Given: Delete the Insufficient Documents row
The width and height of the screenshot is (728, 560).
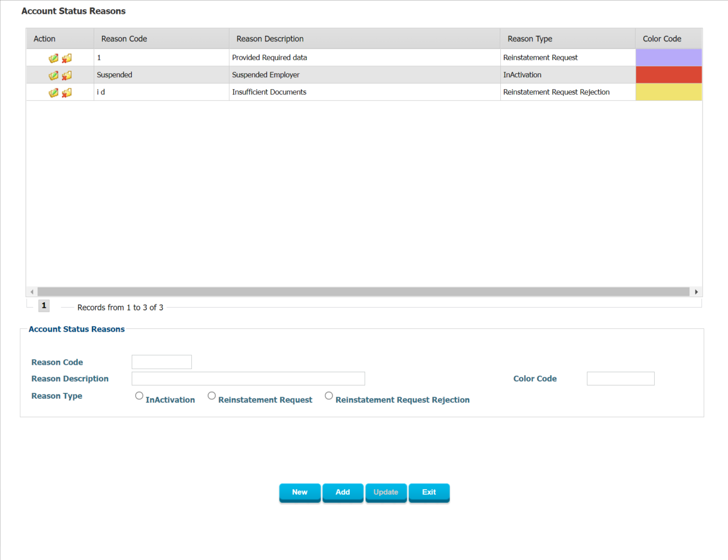Looking at the screenshot, I should click(67, 93).
